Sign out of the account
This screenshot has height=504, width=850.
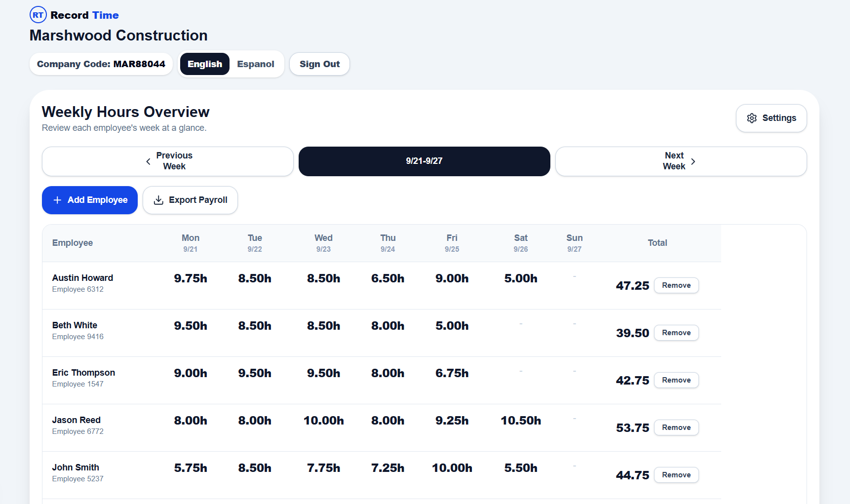click(x=319, y=64)
